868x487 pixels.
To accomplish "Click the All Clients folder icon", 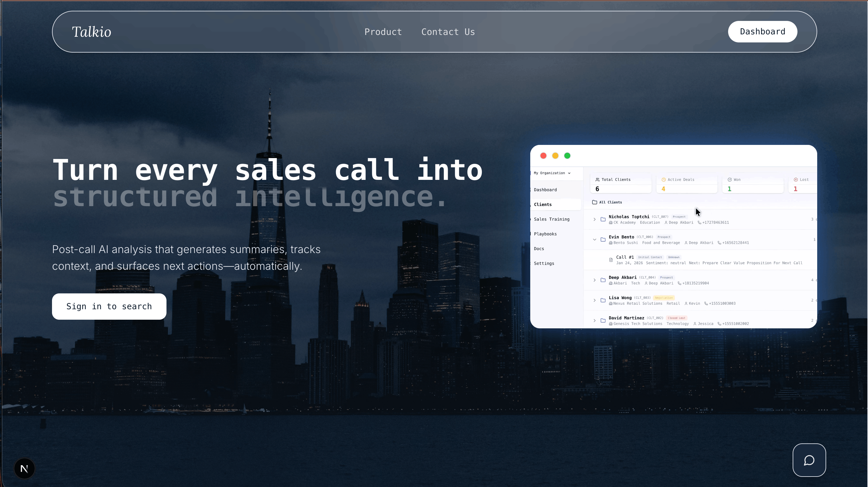I will (x=595, y=202).
